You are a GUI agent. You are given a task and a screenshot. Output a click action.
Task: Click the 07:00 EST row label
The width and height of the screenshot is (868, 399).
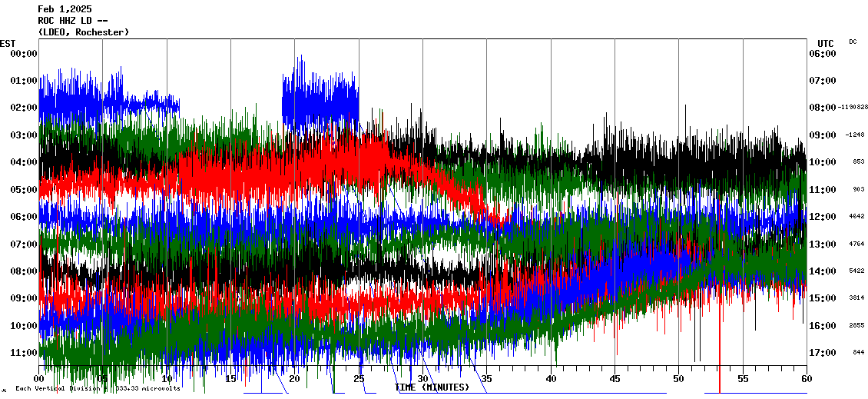(24, 244)
